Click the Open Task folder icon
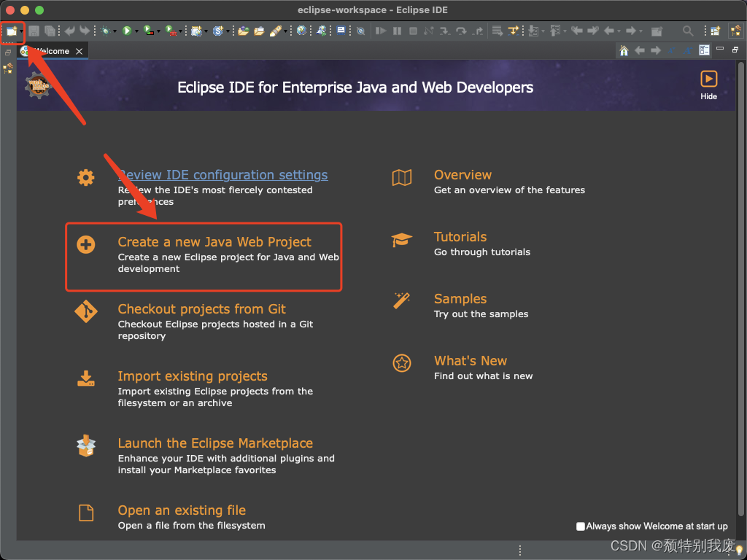Image resolution: width=747 pixels, height=560 pixels. [259, 31]
